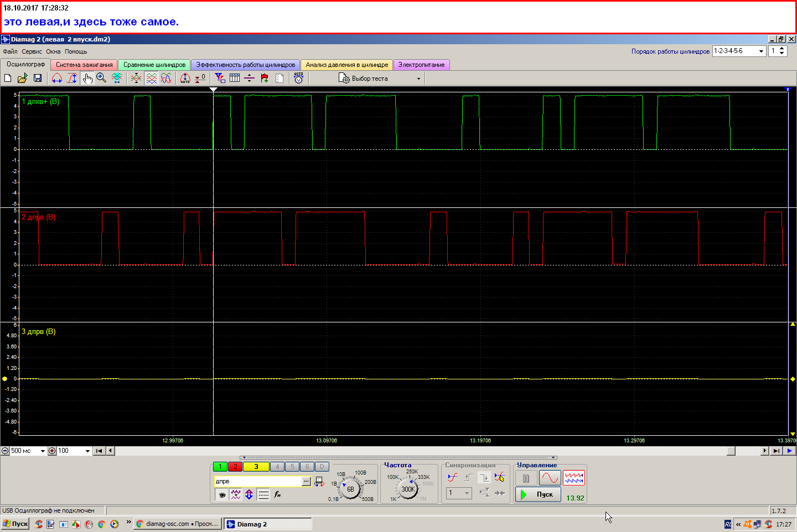This screenshot has height=532, width=797.
Task: Open the notes page icon
Action: [x=280, y=79]
